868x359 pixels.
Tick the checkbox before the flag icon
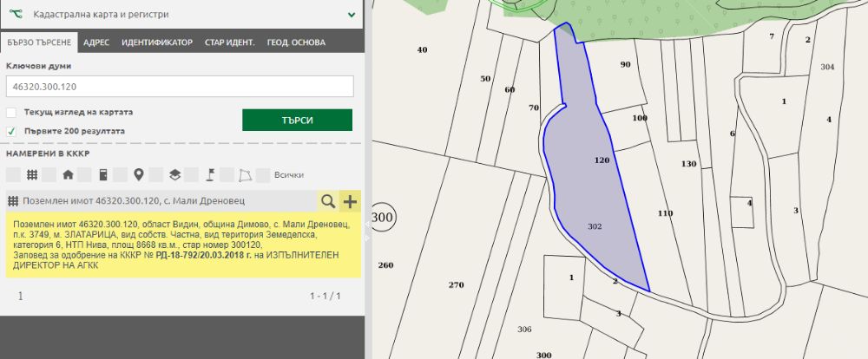point(191,175)
